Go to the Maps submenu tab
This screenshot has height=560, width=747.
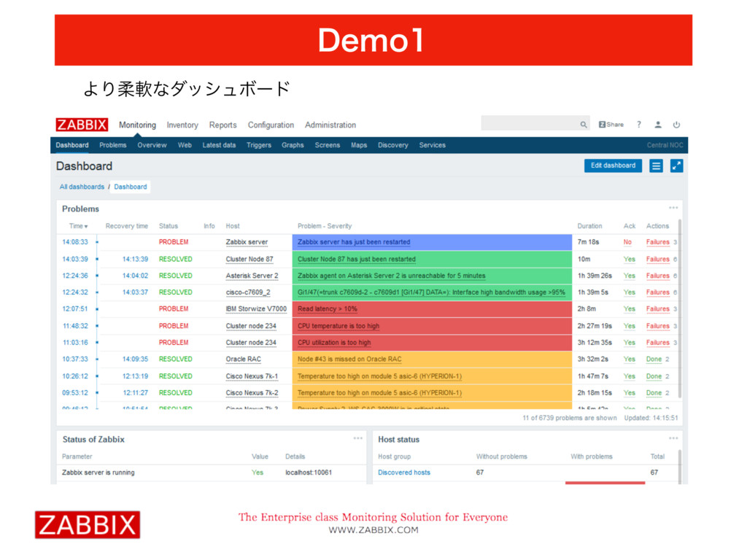point(359,145)
